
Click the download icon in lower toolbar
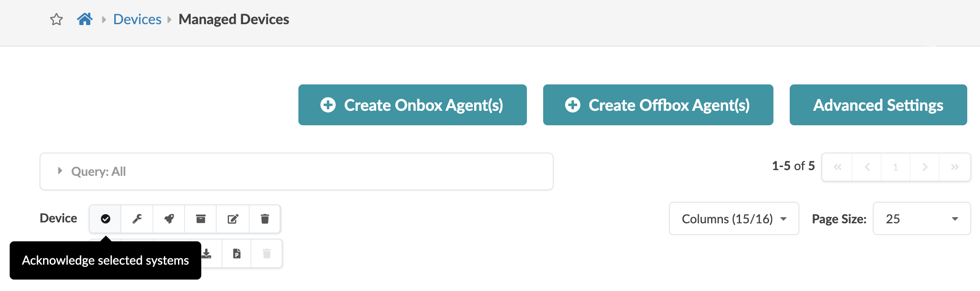pos(207,254)
